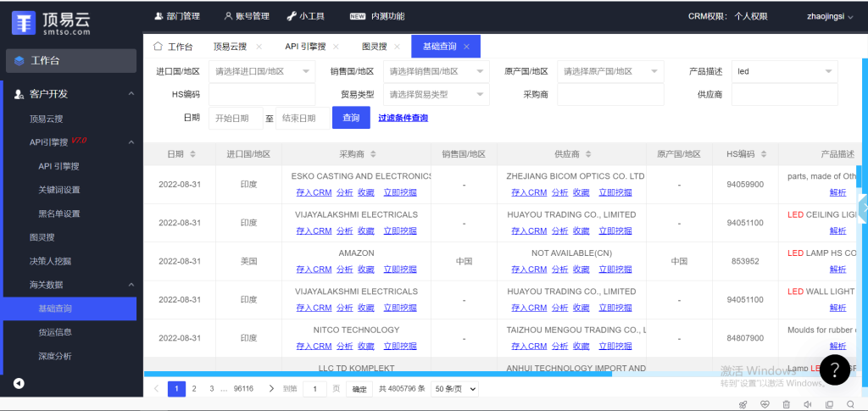The width and height of the screenshot is (868, 411).
Task: Open the 小工具 top menu
Action: 304,16
